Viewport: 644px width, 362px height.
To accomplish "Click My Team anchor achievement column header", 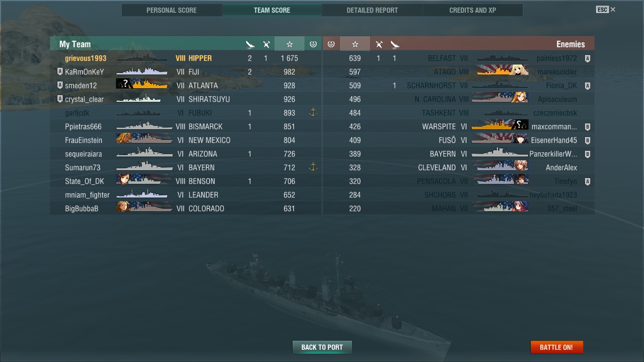I will (313, 44).
